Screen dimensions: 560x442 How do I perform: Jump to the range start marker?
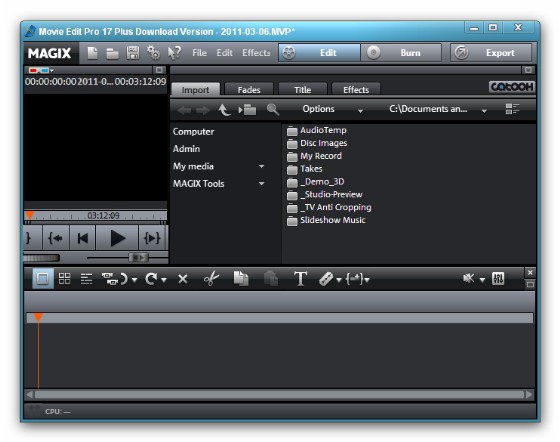click(x=56, y=238)
